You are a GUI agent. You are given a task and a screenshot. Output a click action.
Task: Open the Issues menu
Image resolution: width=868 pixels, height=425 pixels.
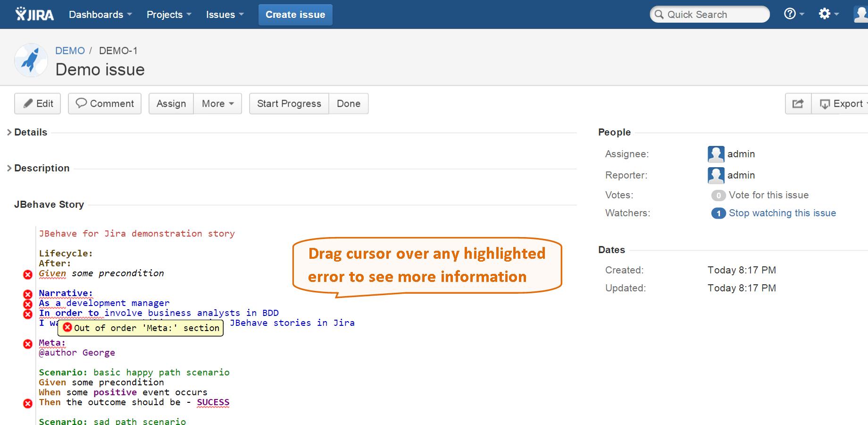(x=225, y=15)
